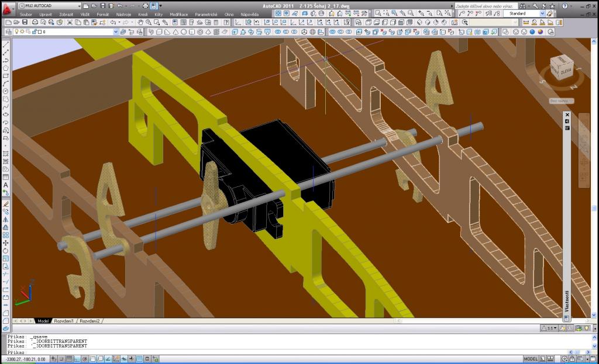
Task: Click the ViewCube navigation cube
Action: point(560,70)
